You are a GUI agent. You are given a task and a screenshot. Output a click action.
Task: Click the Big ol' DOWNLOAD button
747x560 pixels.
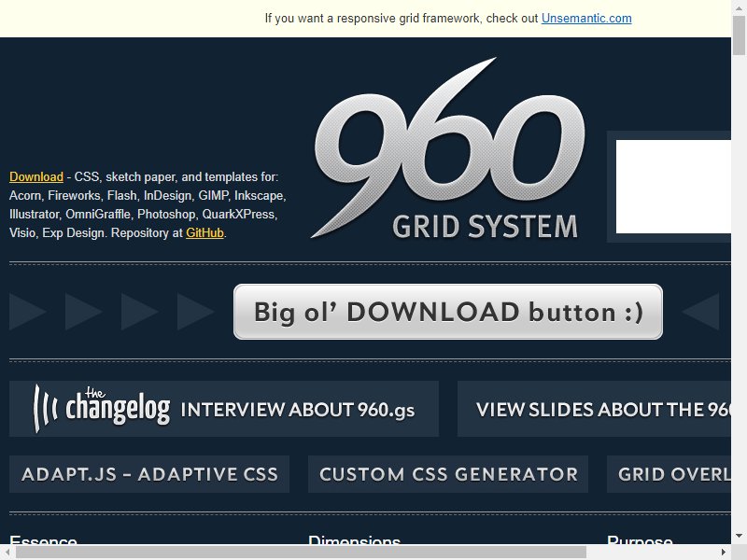click(448, 312)
